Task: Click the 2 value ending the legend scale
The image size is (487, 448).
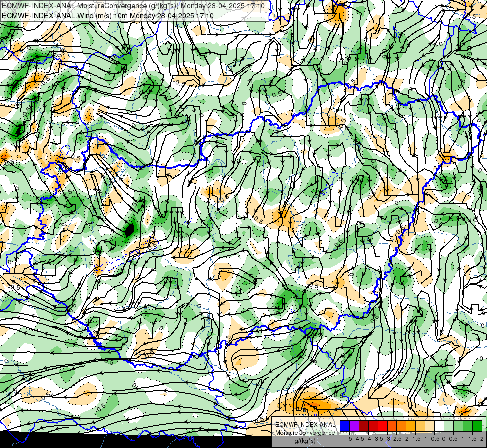Action: (482, 439)
